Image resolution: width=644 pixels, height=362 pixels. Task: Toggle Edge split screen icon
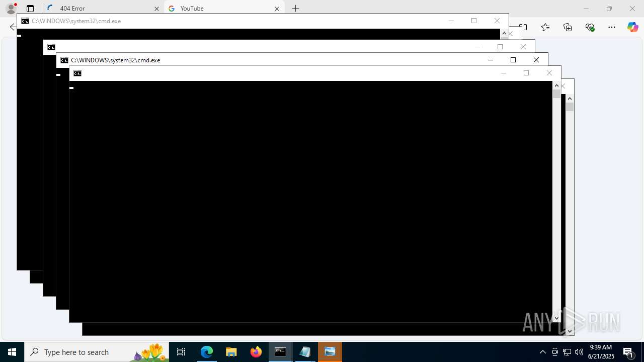(523, 27)
